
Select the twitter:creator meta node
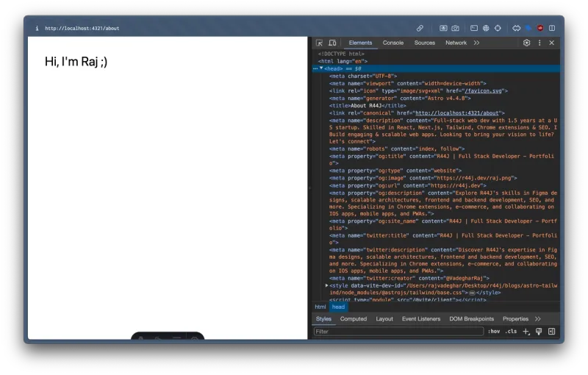409,278
